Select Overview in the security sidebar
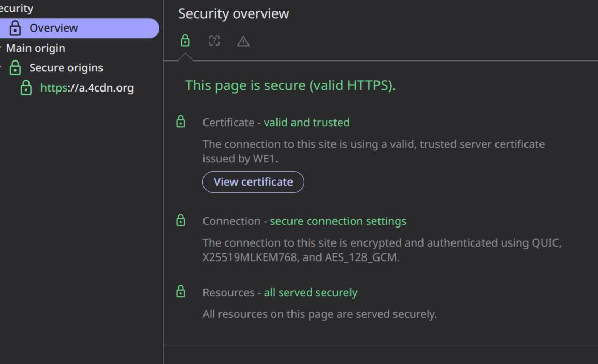The image size is (598, 364). coord(78,28)
